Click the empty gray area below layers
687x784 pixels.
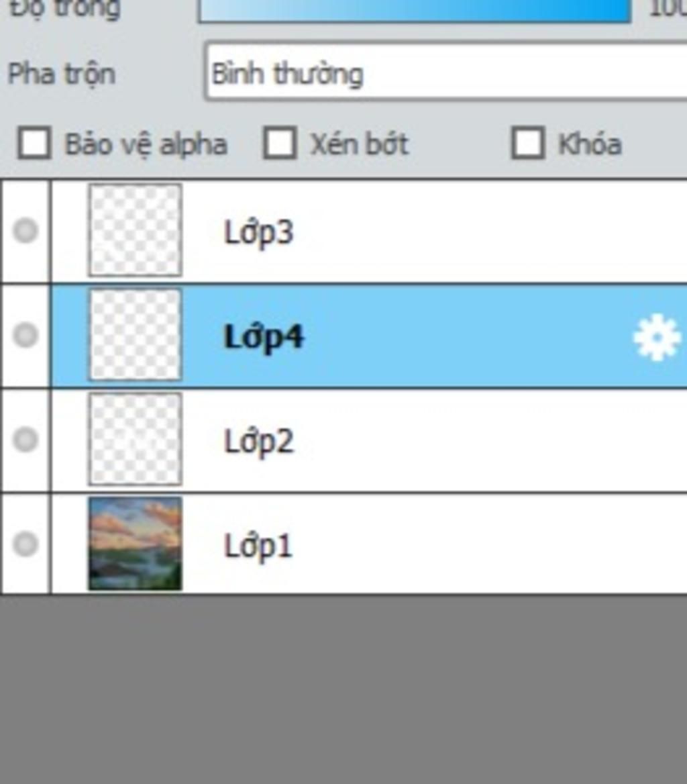tap(343, 690)
